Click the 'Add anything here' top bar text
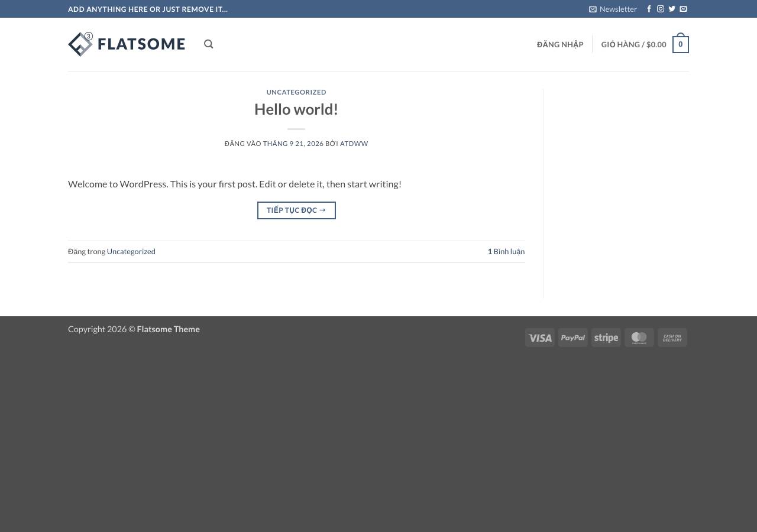757x532 pixels. click(x=148, y=9)
